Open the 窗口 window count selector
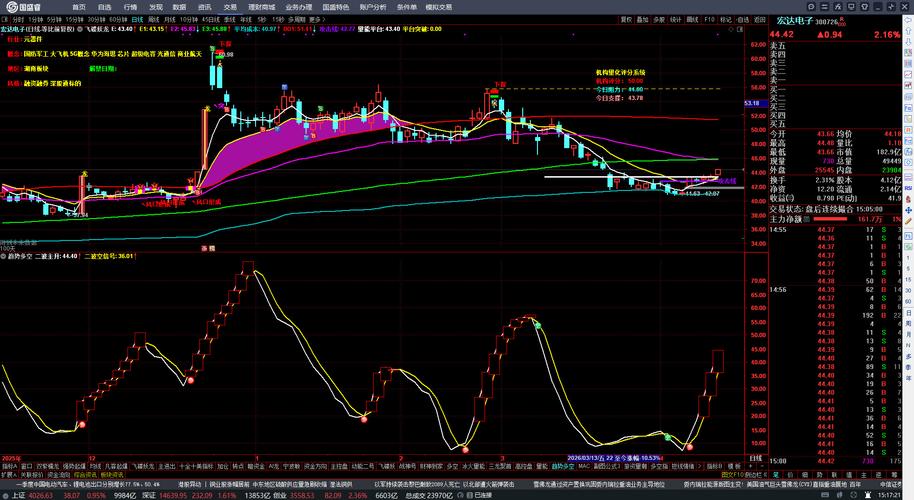Viewport: 914px width, 500px height. 26,466
